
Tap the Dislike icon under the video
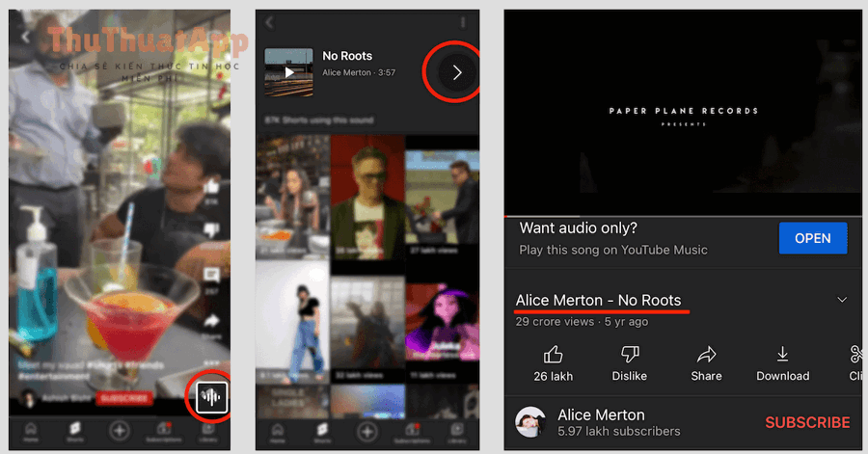pyautogui.click(x=630, y=363)
